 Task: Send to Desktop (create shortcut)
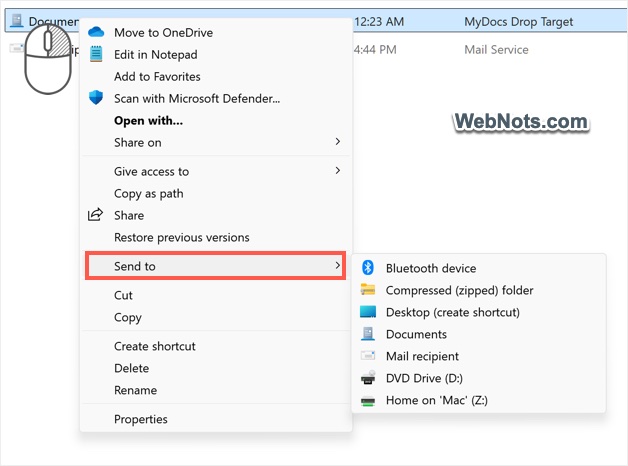tap(479, 312)
